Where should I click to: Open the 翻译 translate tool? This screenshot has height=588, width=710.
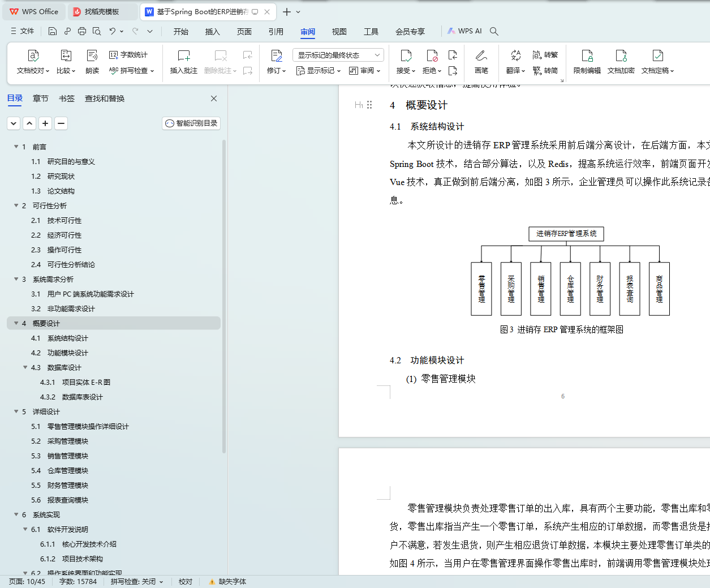(x=516, y=62)
